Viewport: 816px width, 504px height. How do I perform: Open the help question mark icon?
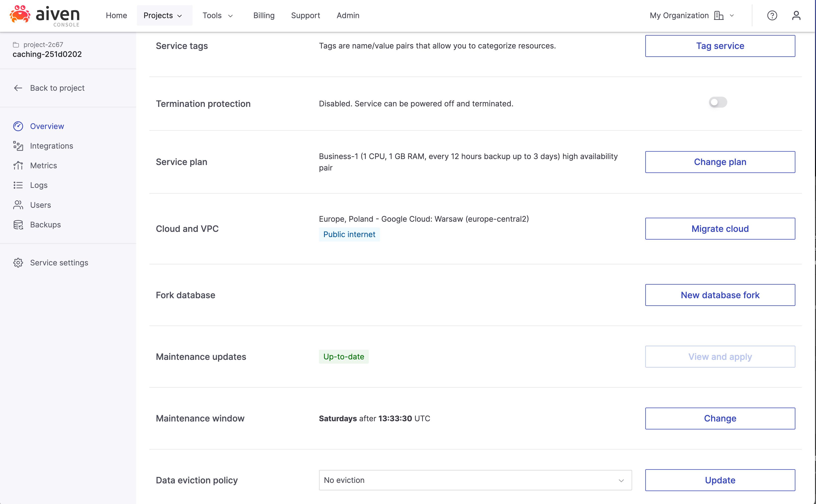(772, 15)
